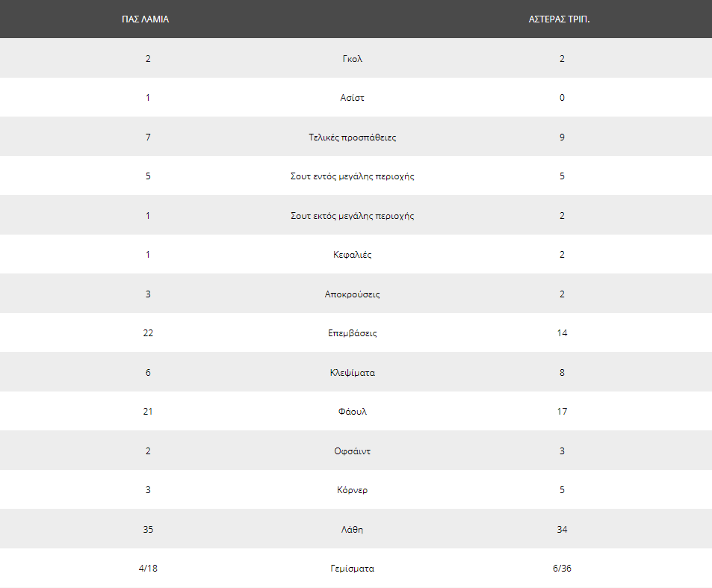Image resolution: width=712 pixels, height=588 pixels.
Task: Click Σουτ εκτός μεγάλης περιοχής label
Action: pos(353,216)
